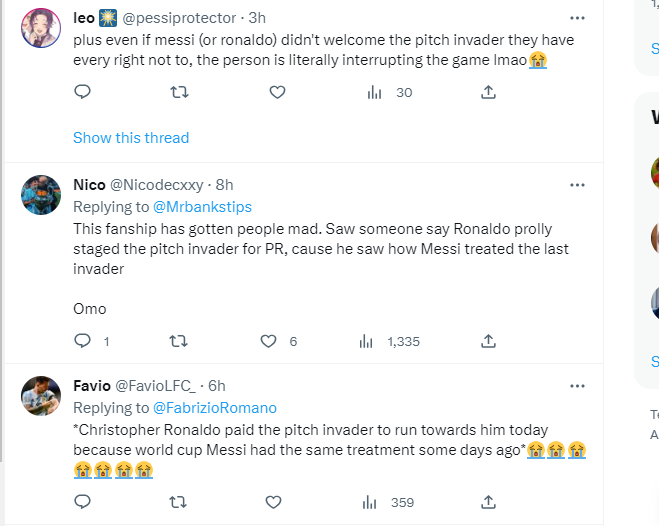The width and height of the screenshot is (659, 526).
Task: Like Nico's tweet with 6 likes
Action: [268, 341]
